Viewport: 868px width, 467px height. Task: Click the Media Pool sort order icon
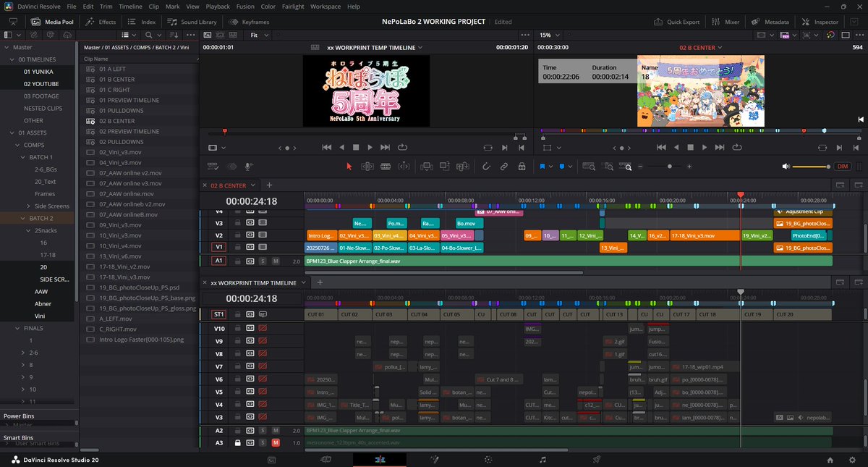172,35
